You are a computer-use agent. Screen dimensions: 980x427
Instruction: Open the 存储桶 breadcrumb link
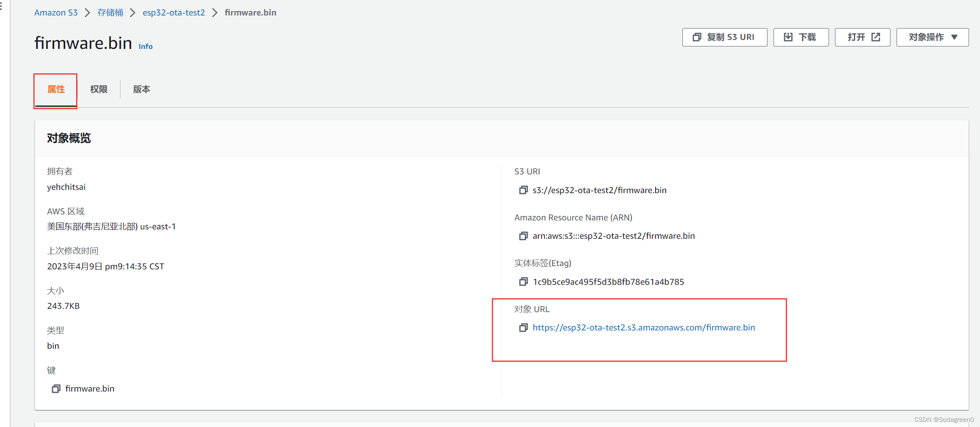[110, 13]
